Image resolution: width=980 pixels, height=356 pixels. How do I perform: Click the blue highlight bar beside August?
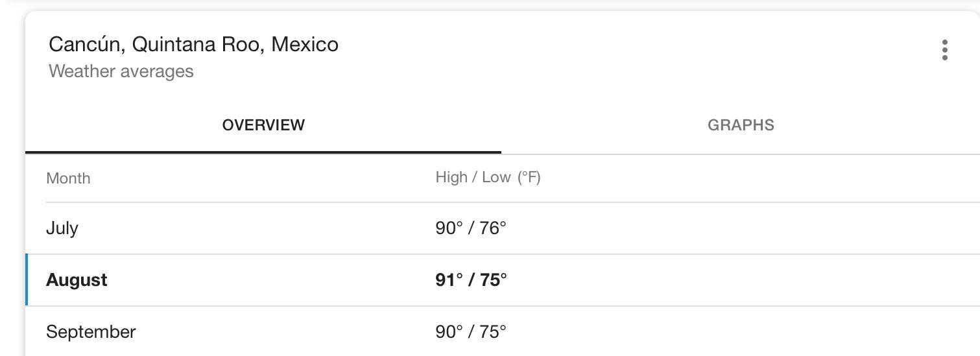(27, 280)
